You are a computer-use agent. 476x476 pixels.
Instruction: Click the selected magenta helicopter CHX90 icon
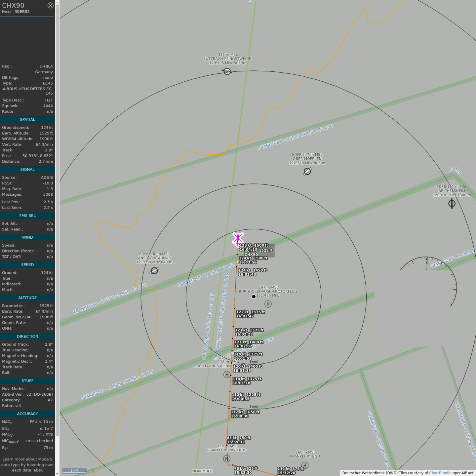[x=238, y=238]
